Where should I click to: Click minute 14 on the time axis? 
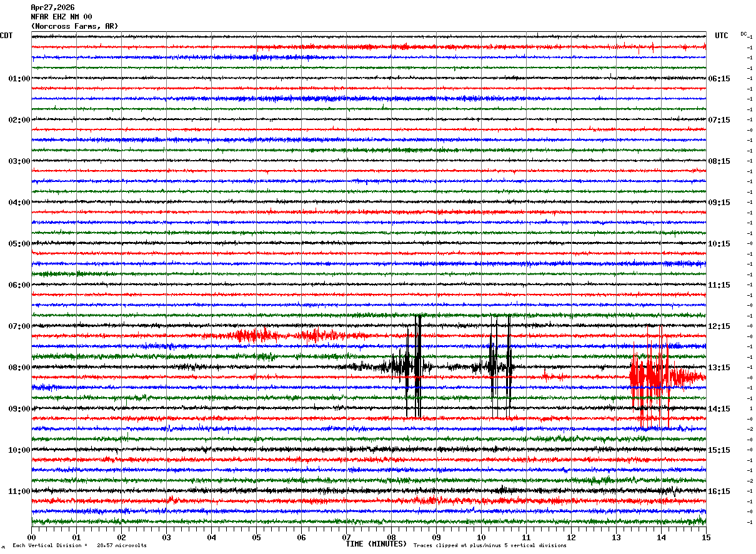pyautogui.click(x=661, y=537)
